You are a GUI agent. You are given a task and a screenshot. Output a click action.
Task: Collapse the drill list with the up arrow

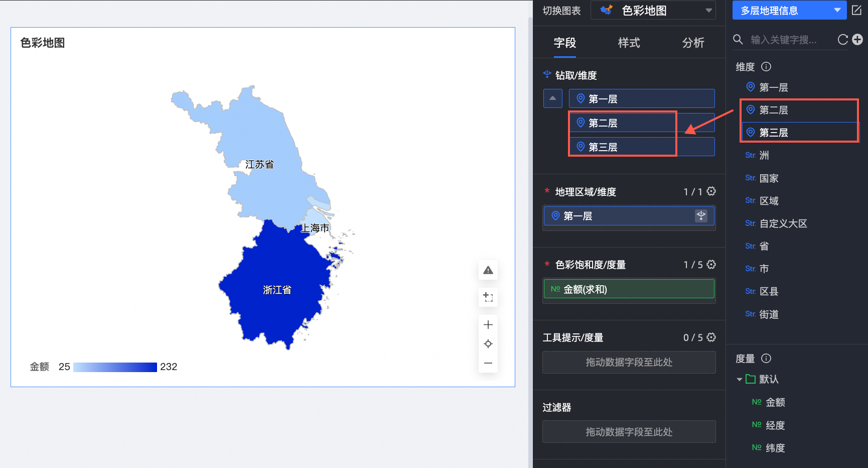click(553, 98)
